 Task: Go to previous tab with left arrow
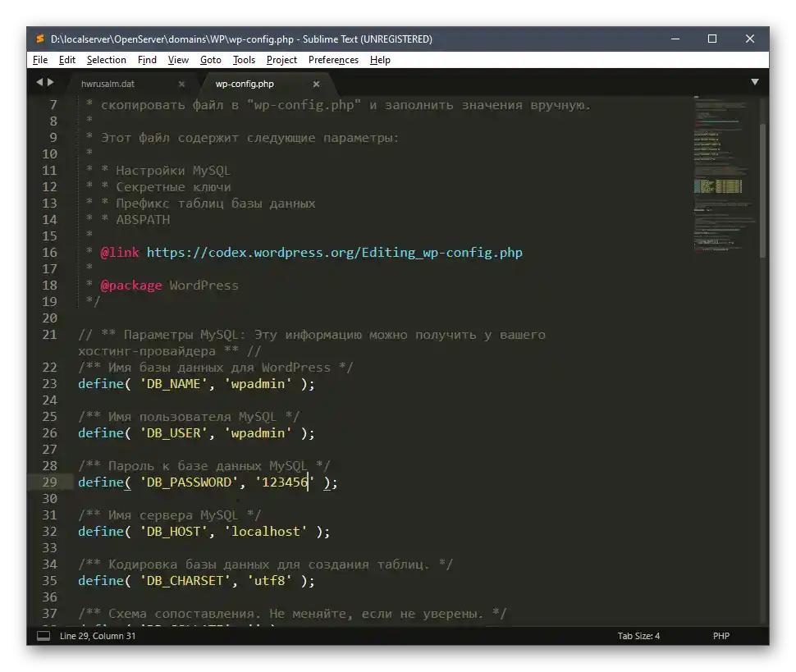click(39, 82)
